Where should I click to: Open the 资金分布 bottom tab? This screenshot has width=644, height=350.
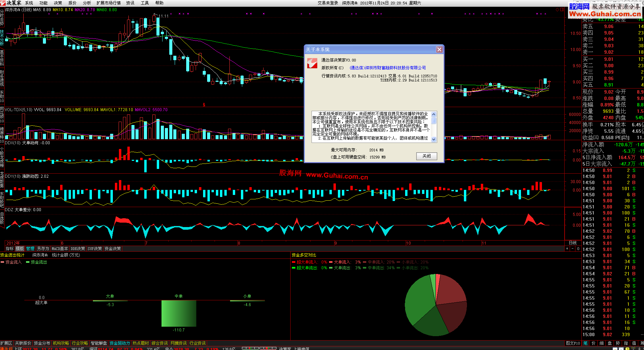[42, 343]
